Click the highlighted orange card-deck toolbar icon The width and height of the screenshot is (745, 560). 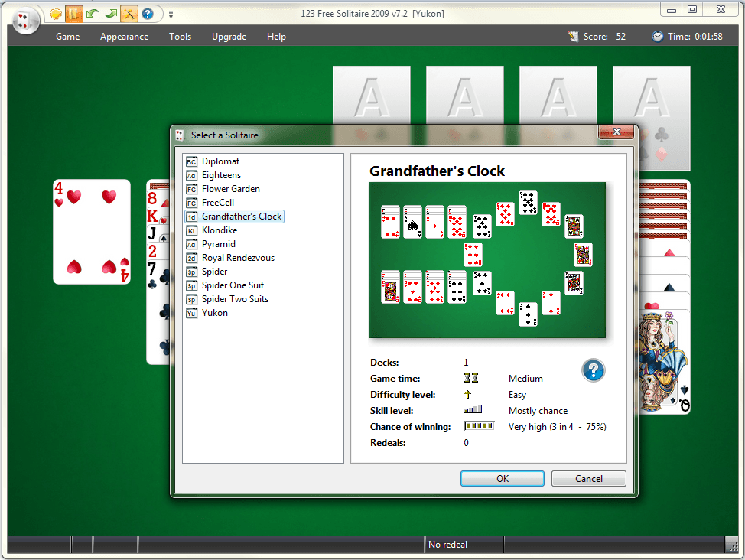(73, 14)
